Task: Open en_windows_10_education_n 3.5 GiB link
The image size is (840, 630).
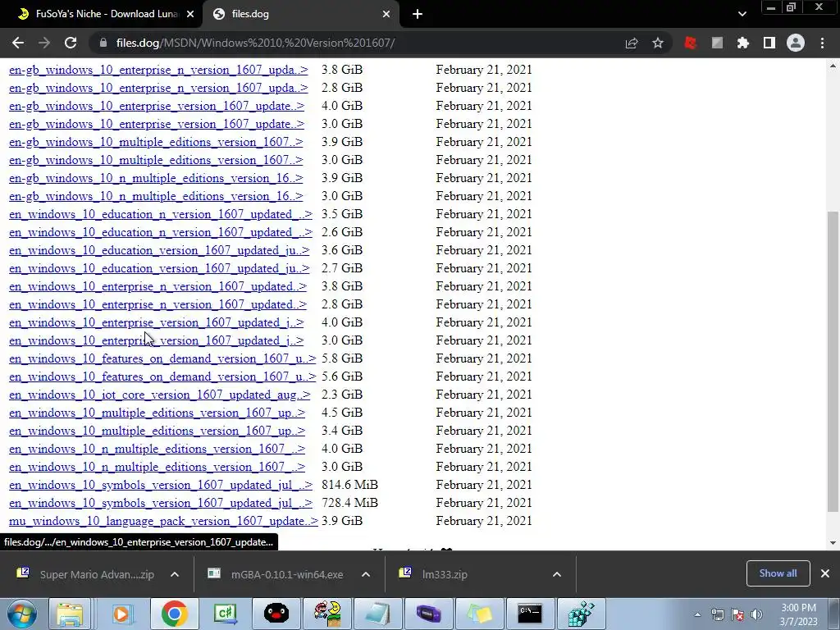Action: (161, 214)
